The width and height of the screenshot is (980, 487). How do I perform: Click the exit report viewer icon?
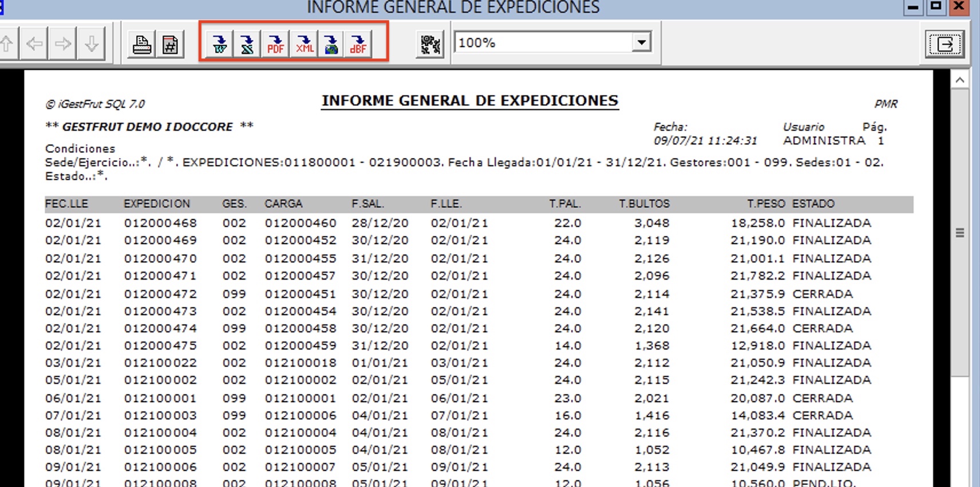(945, 44)
